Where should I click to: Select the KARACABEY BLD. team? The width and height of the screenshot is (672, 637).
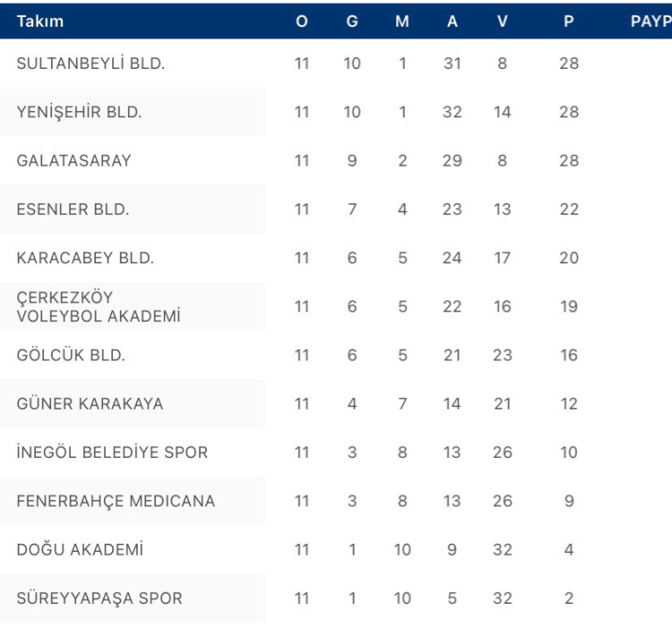click(x=85, y=258)
